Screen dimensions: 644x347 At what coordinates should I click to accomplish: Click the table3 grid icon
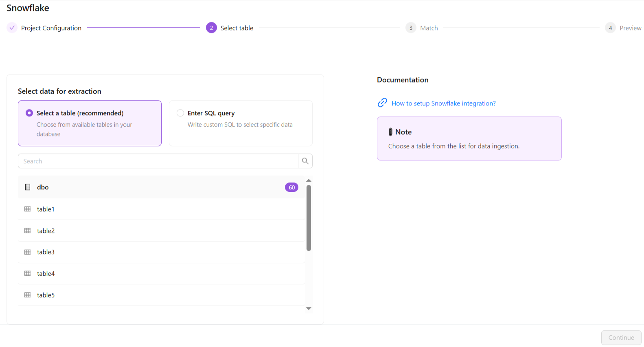click(x=28, y=252)
